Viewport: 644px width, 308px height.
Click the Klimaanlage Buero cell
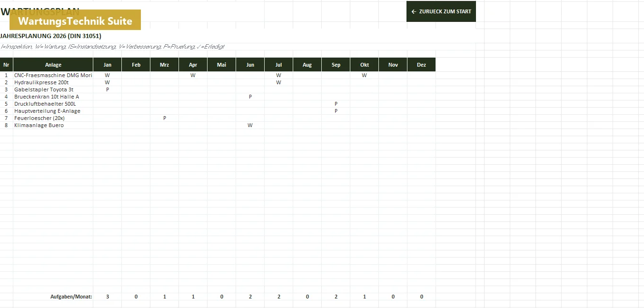pos(53,125)
